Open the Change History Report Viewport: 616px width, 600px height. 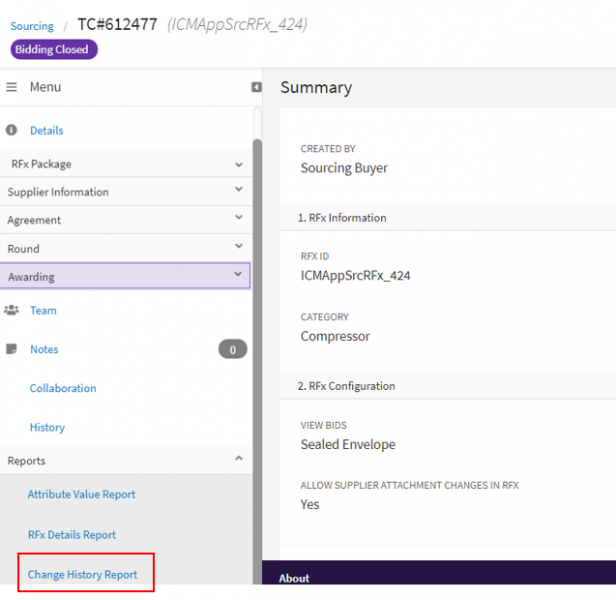click(83, 574)
